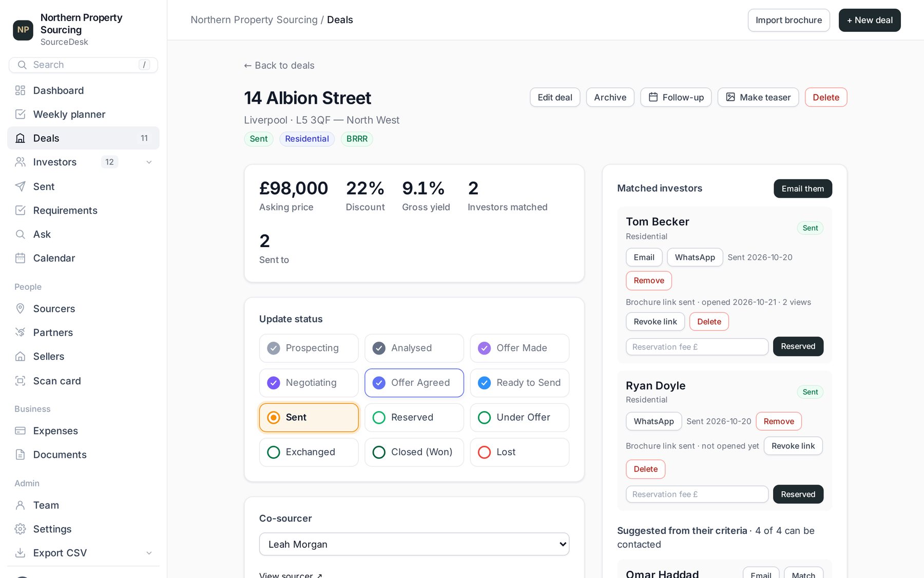Click the Sent paper plane icon

coord(21,187)
